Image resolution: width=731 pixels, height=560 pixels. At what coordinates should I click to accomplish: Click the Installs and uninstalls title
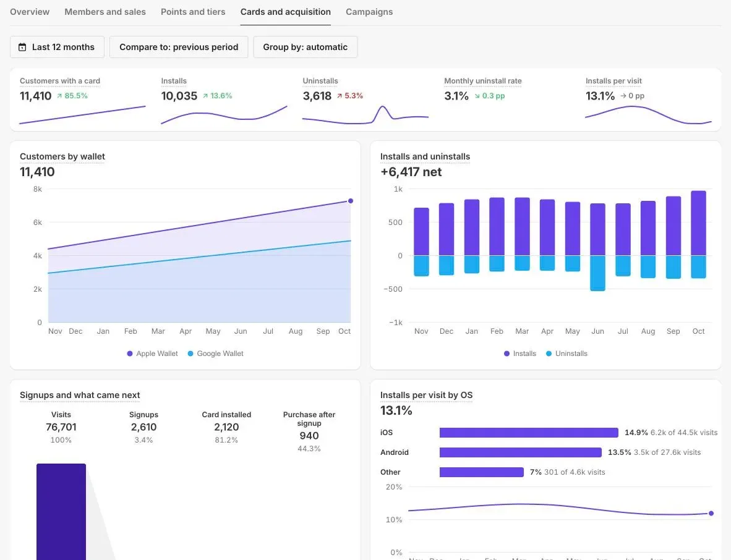point(425,156)
